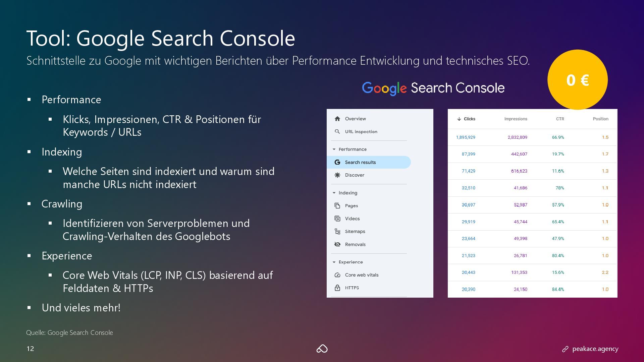
Task: Click the URL inspection magnifier icon
Action: click(337, 131)
